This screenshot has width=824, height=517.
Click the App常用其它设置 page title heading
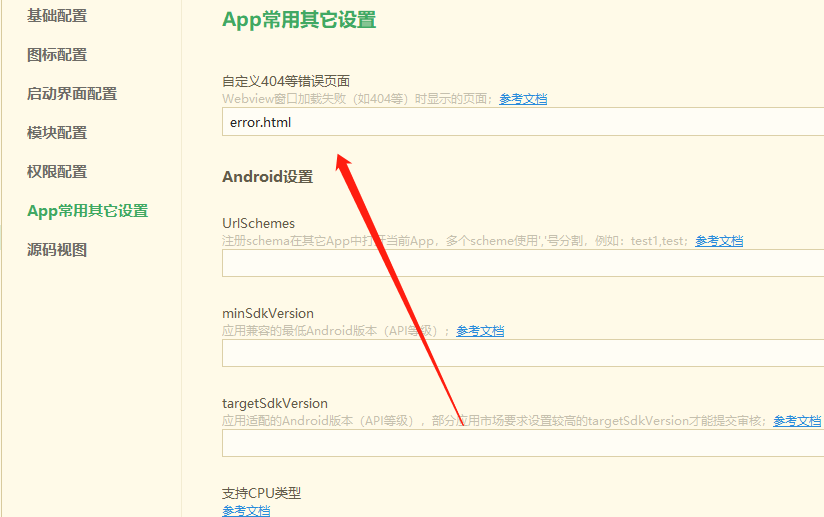point(299,19)
